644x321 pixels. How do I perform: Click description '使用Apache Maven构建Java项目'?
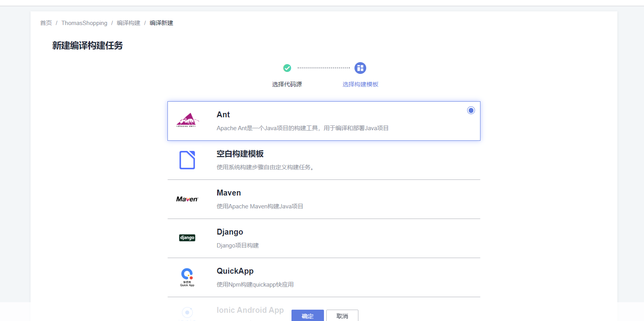click(260, 206)
